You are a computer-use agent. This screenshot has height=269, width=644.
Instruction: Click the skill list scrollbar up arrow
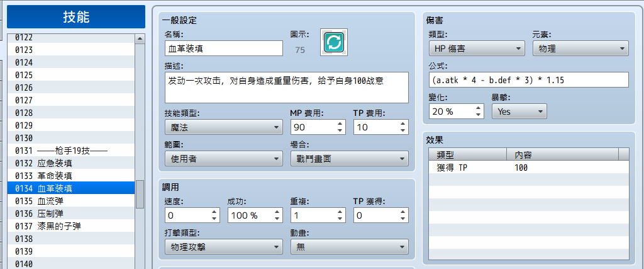(140, 39)
